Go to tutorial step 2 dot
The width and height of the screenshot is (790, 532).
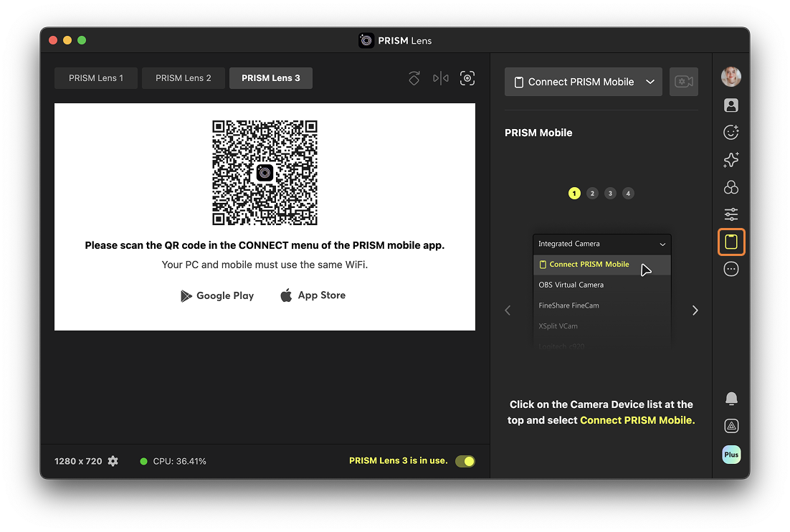[x=592, y=194]
